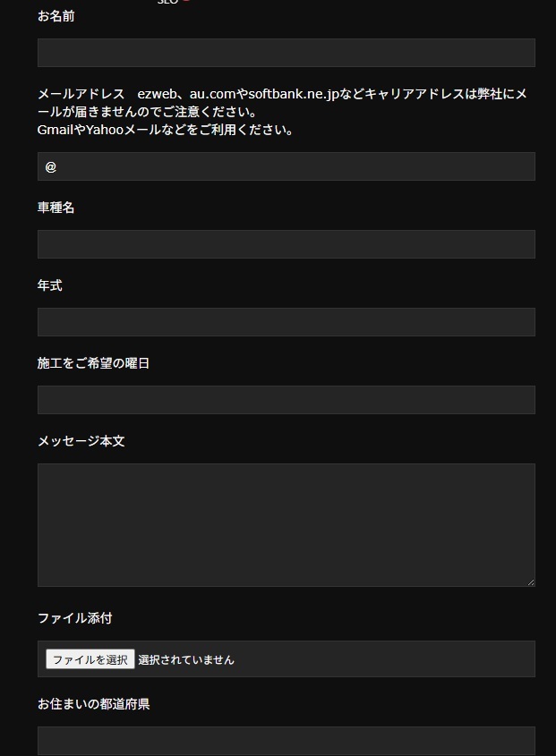Click the 年式 field label
This screenshot has height=756, width=556.
click(x=50, y=285)
